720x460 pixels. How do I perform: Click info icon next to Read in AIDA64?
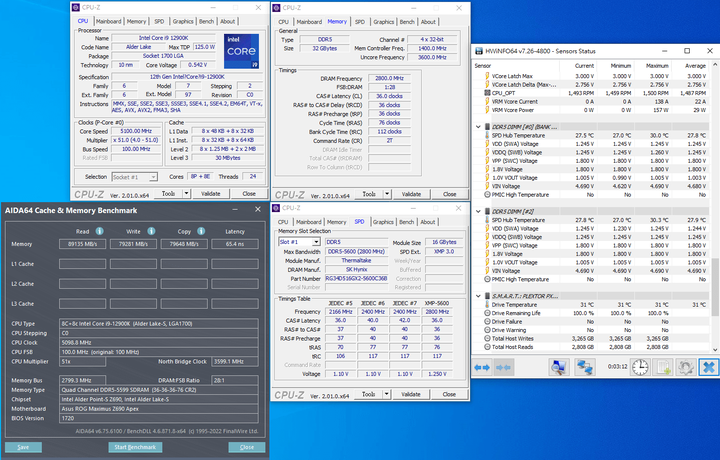(99, 231)
